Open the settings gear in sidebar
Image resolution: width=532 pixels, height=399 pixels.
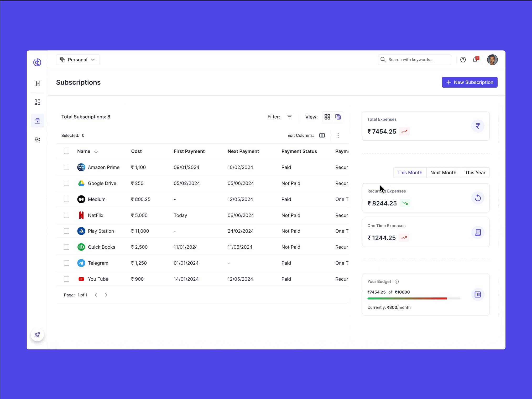[x=38, y=139]
